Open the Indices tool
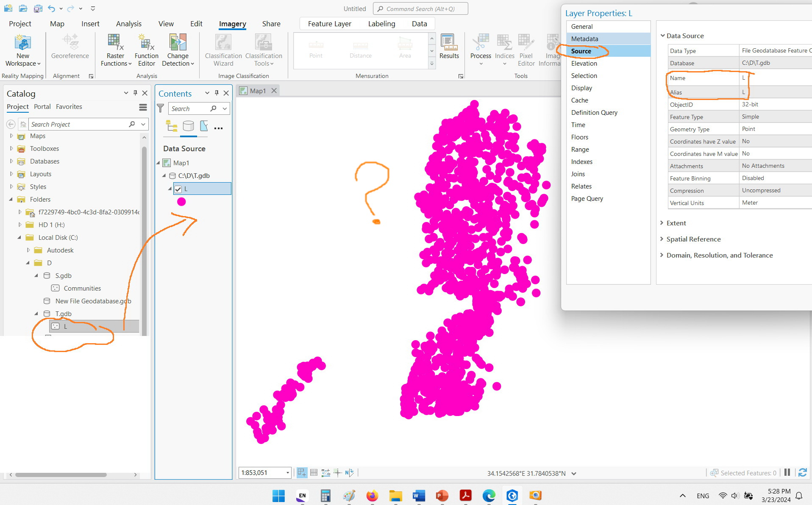The height and width of the screenshot is (505, 812). 504,50
